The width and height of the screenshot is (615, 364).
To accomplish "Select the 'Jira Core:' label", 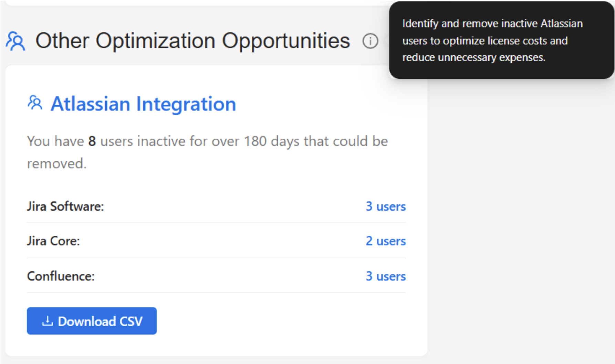I will [53, 241].
